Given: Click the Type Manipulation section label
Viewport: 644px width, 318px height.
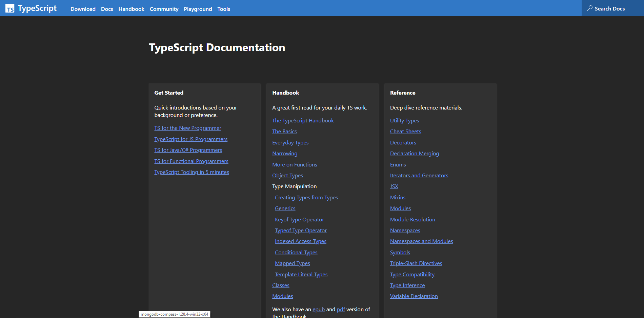Looking at the screenshot, I should 295,186.
